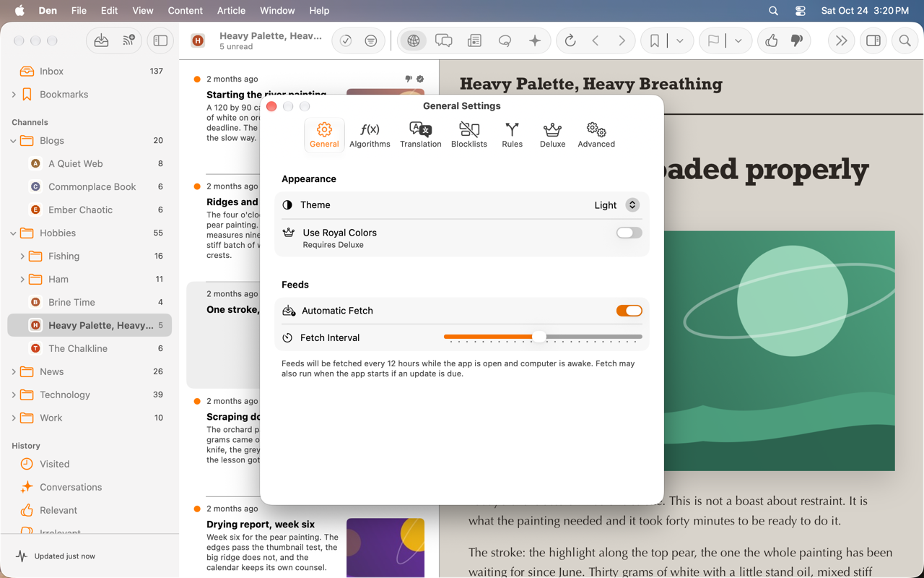Click the Updated just now status
The width and height of the screenshot is (924, 578).
(x=65, y=556)
